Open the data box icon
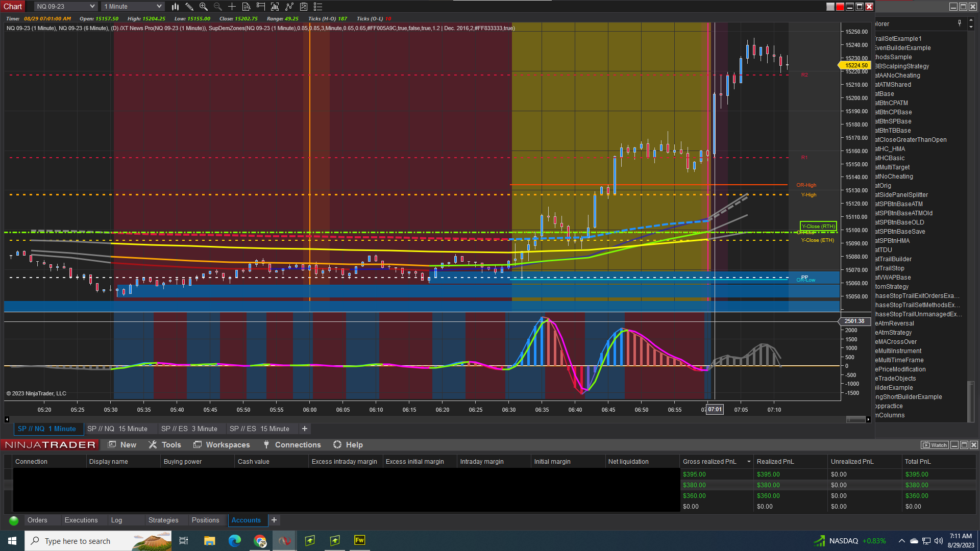980x551 pixels. pyautogui.click(x=247, y=7)
